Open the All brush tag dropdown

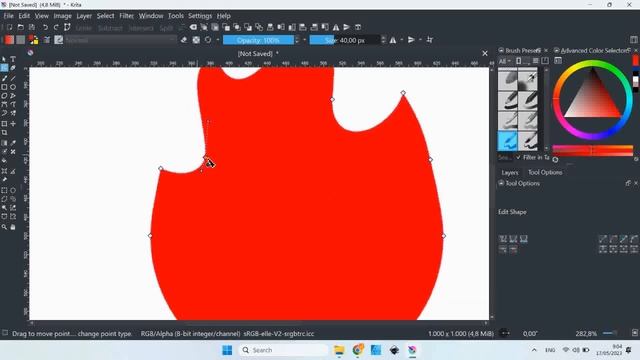click(x=505, y=61)
